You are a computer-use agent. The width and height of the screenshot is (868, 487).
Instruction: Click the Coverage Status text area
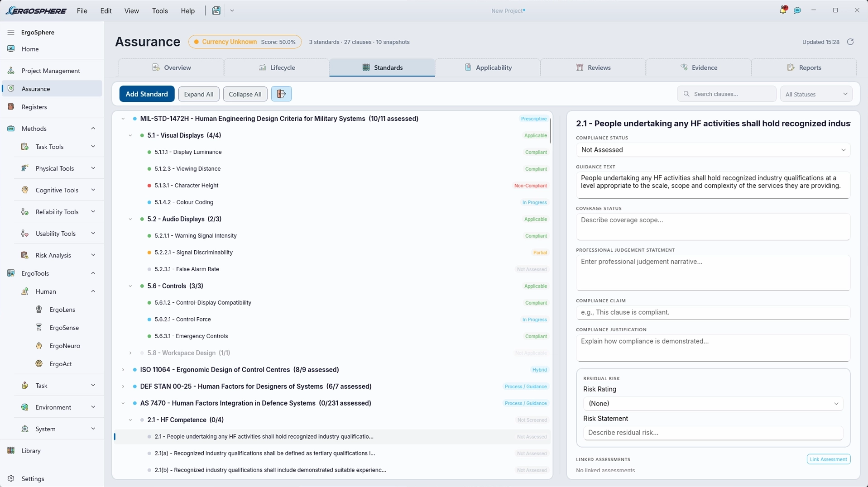click(713, 227)
